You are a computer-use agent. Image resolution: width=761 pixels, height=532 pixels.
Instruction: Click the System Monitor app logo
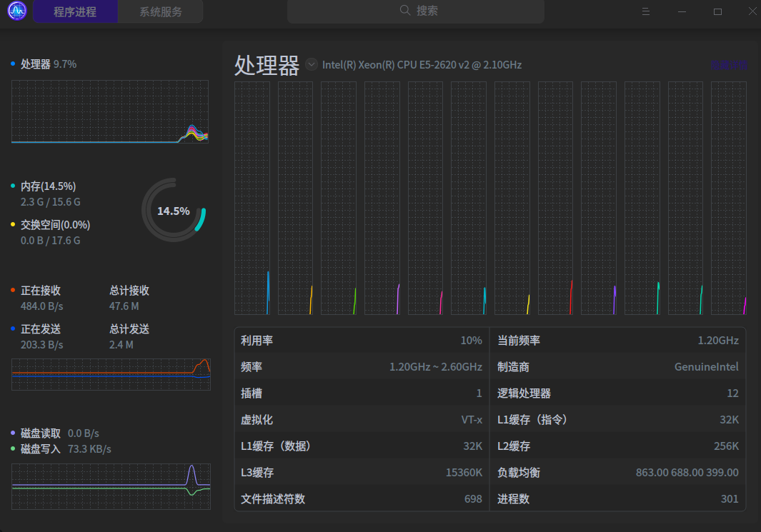click(16, 11)
